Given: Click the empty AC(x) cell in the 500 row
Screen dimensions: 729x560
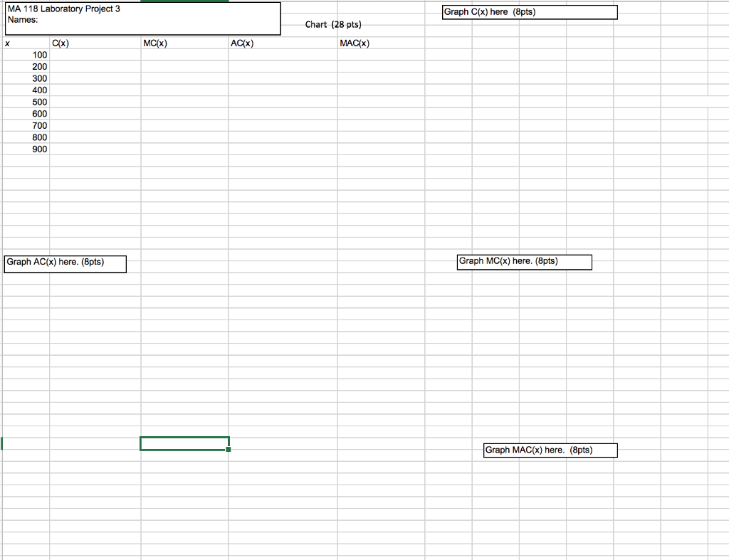Looking at the screenshot, I should pos(283,102).
